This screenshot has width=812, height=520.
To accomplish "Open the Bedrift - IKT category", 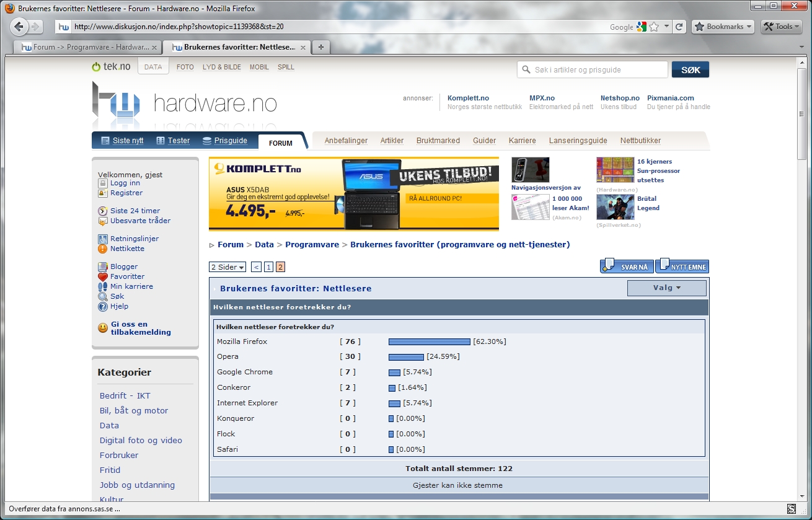I will [125, 395].
